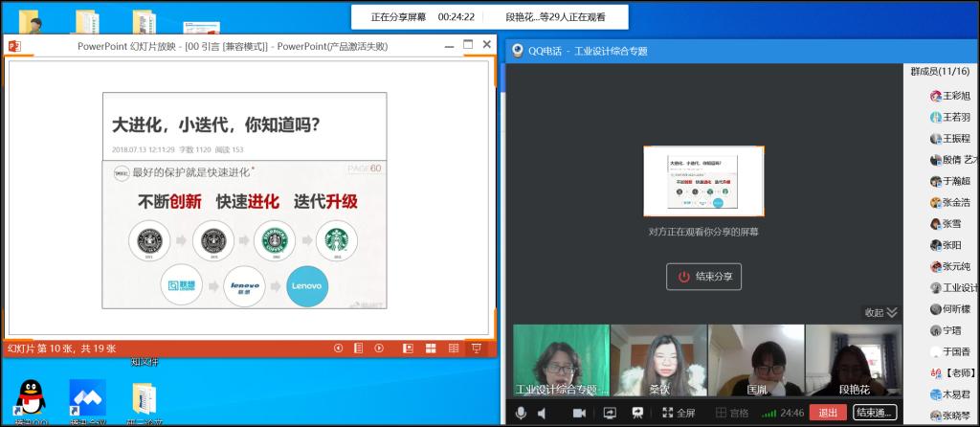
Task: Toggle the speaker volume icon
Action: tap(543, 413)
